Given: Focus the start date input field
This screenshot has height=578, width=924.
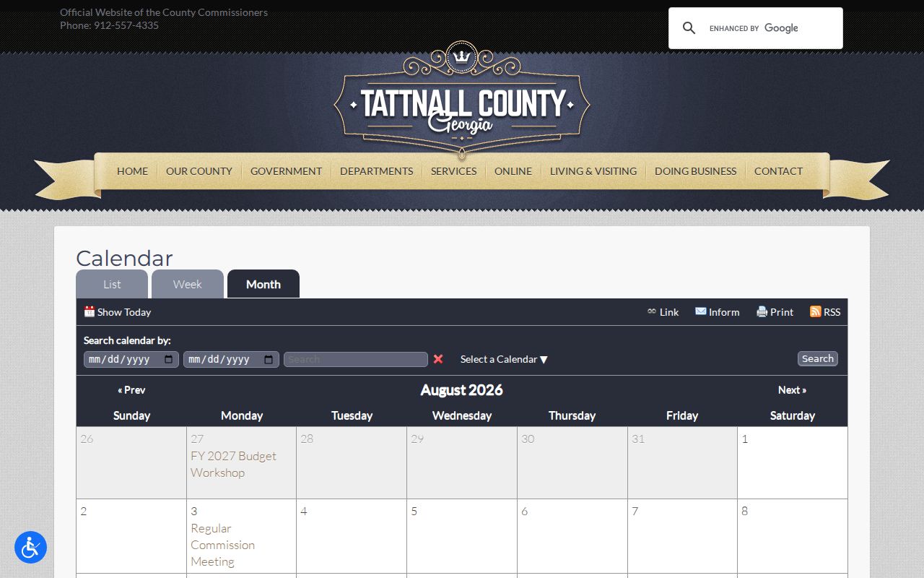Looking at the screenshot, I should coord(131,359).
